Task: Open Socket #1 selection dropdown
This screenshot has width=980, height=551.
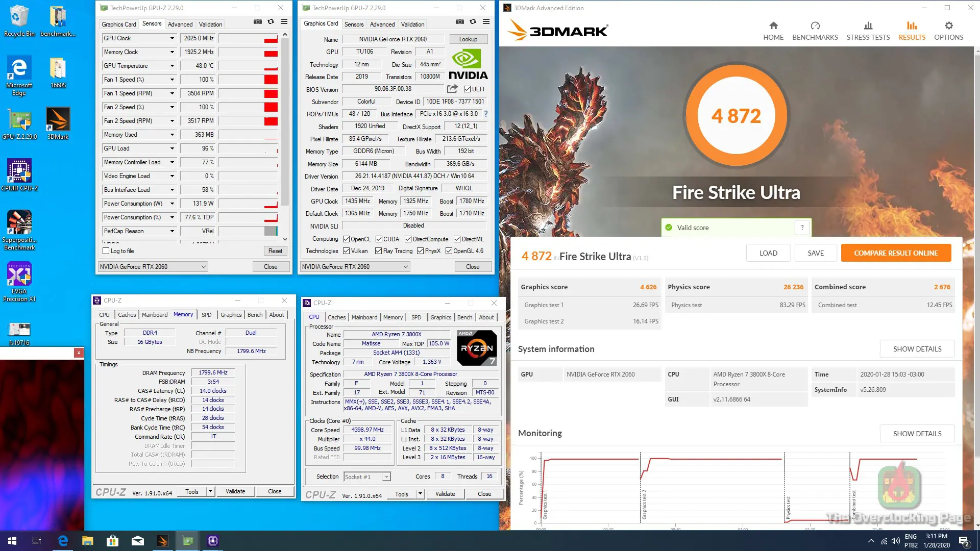Action: coord(367,477)
